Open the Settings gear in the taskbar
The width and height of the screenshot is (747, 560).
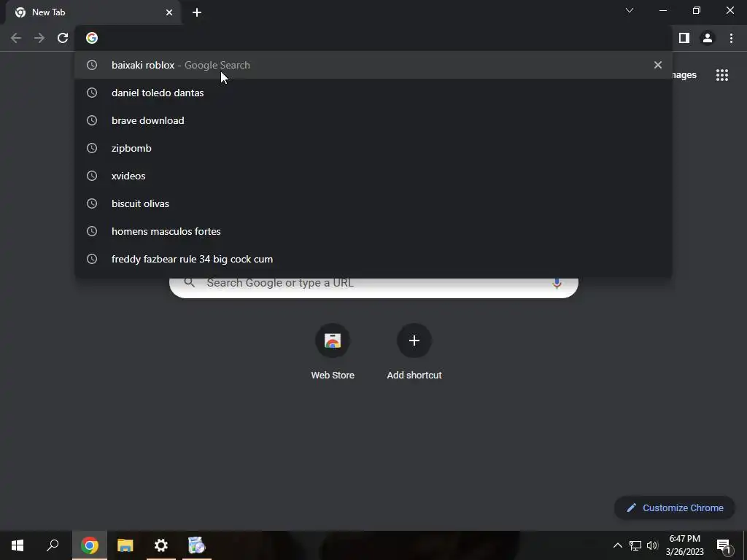click(161, 545)
